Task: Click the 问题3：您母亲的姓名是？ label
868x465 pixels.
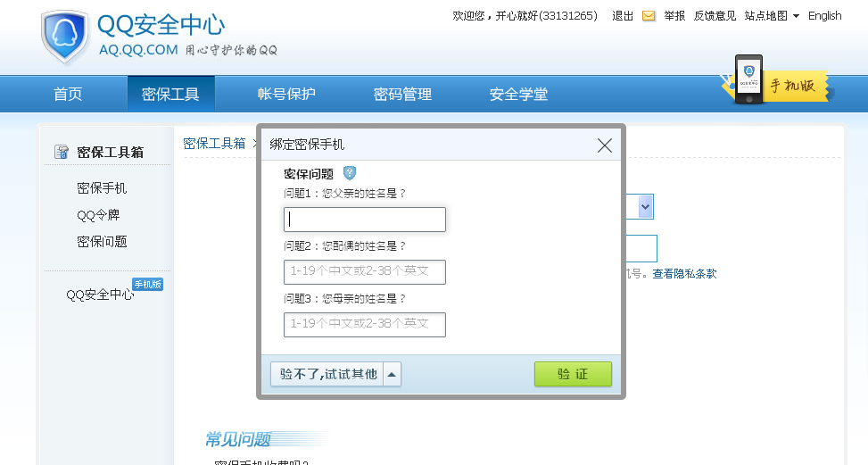Action: coord(345,298)
